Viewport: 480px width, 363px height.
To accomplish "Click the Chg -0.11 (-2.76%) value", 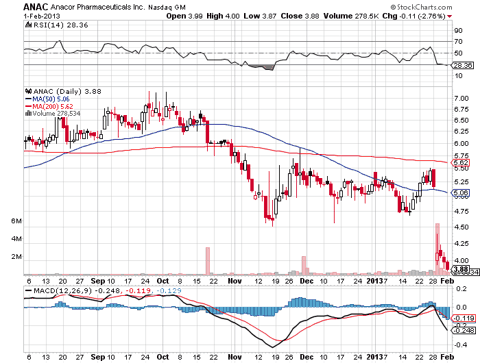I will 414,16.
